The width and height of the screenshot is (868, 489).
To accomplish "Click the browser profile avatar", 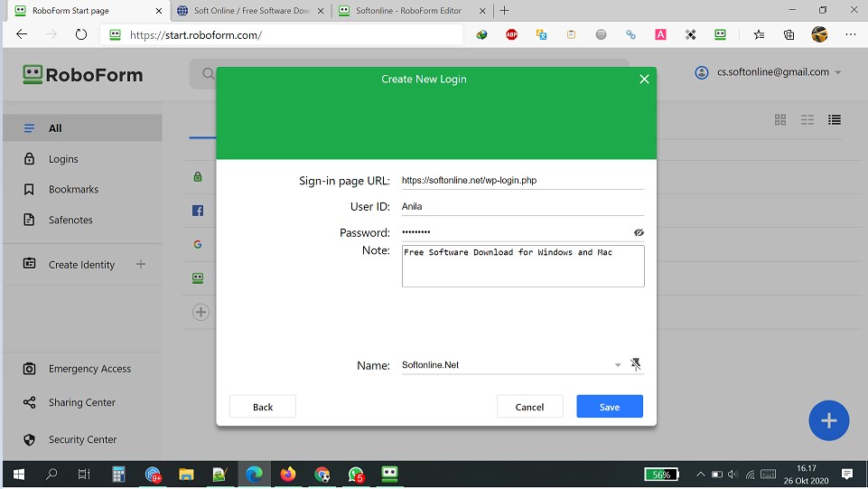I will pyautogui.click(x=819, y=34).
